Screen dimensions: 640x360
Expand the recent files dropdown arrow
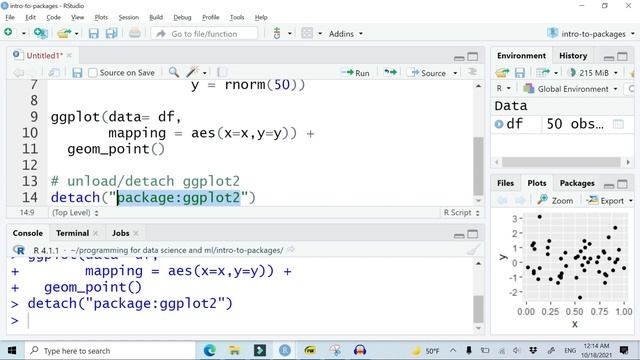76,34
